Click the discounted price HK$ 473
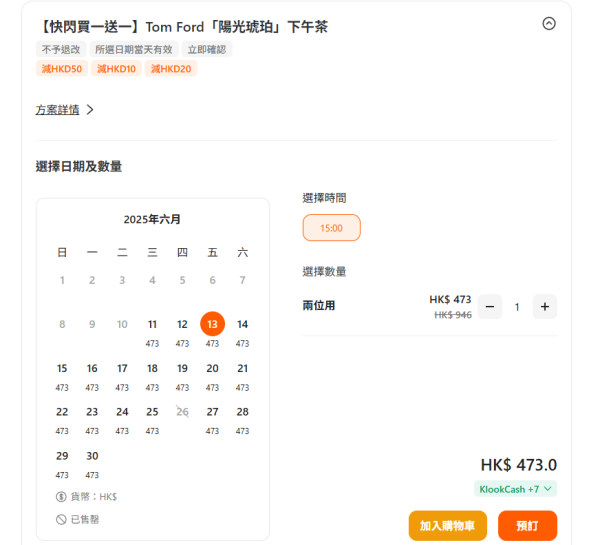 450,299
